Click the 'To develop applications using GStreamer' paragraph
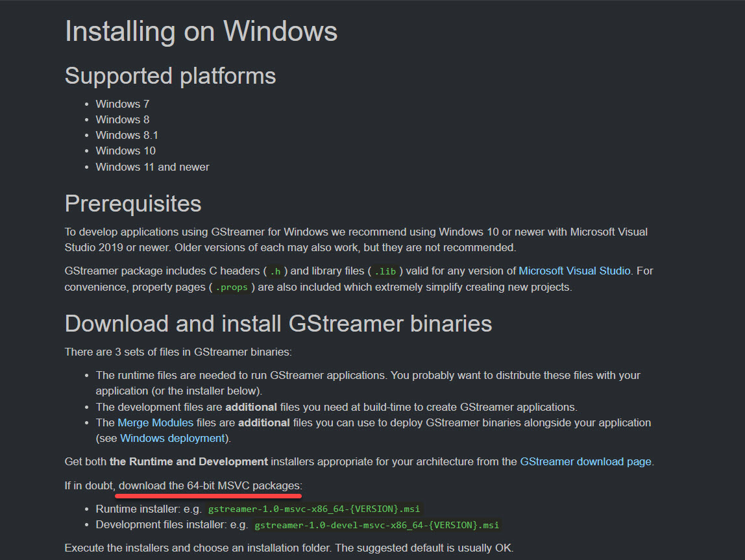The width and height of the screenshot is (745, 560). [x=356, y=240]
